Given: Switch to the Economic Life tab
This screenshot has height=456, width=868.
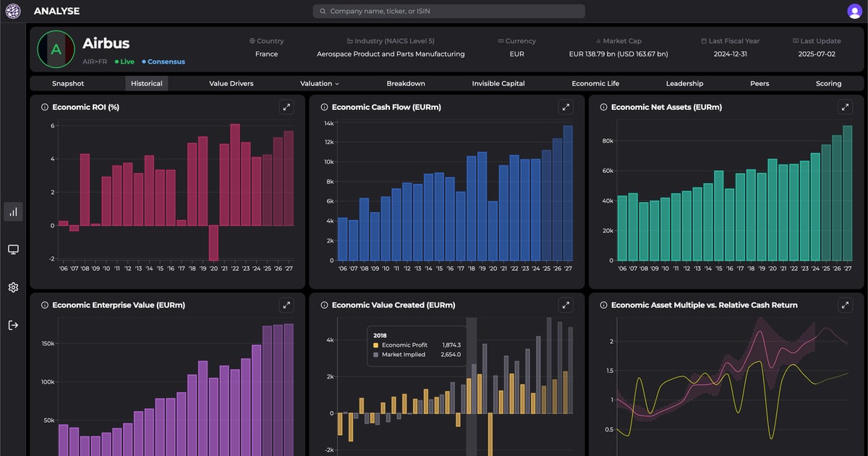Looking at the screenshot, I should 595,84.
